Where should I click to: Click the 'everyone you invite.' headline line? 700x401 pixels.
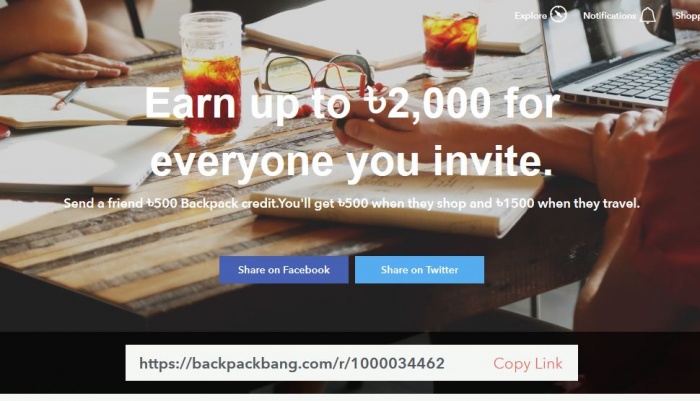[x=351, y=161]
